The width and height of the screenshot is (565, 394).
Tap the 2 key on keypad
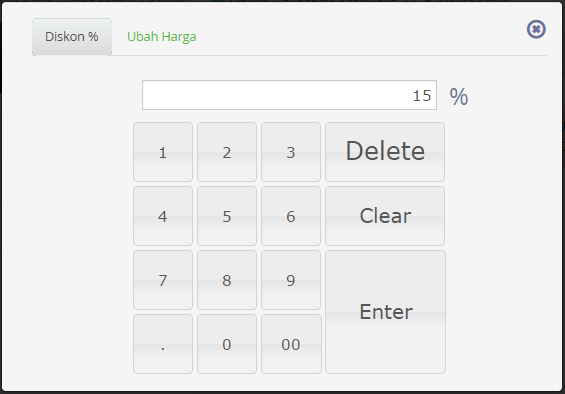227,152
